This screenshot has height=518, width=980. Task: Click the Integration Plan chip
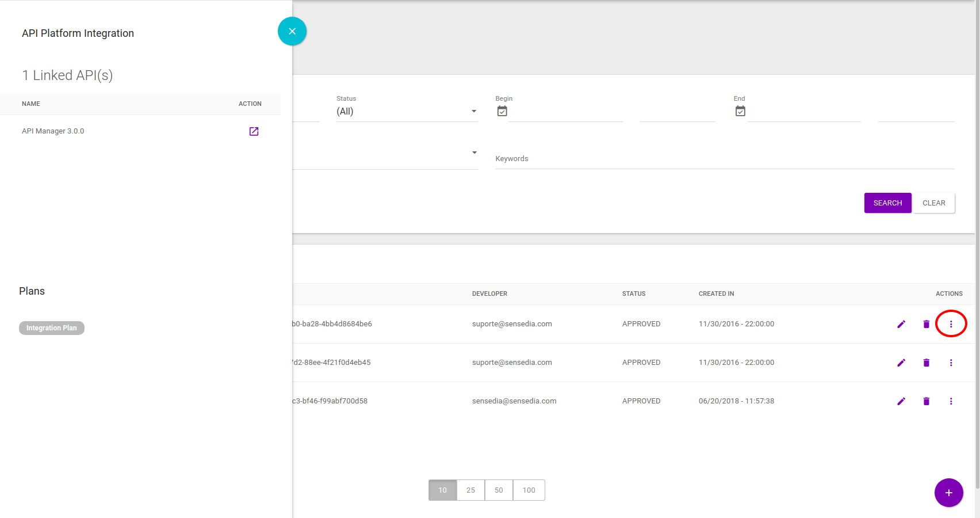(52, 328)
